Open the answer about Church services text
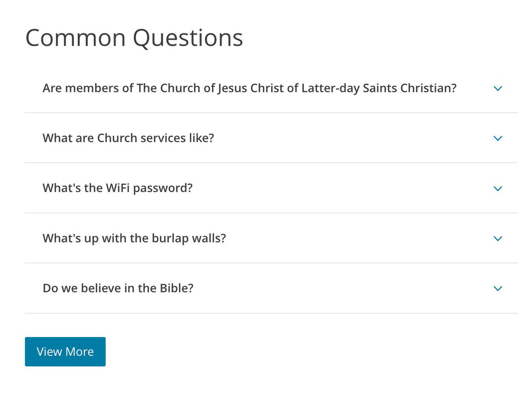 point(128,138)
